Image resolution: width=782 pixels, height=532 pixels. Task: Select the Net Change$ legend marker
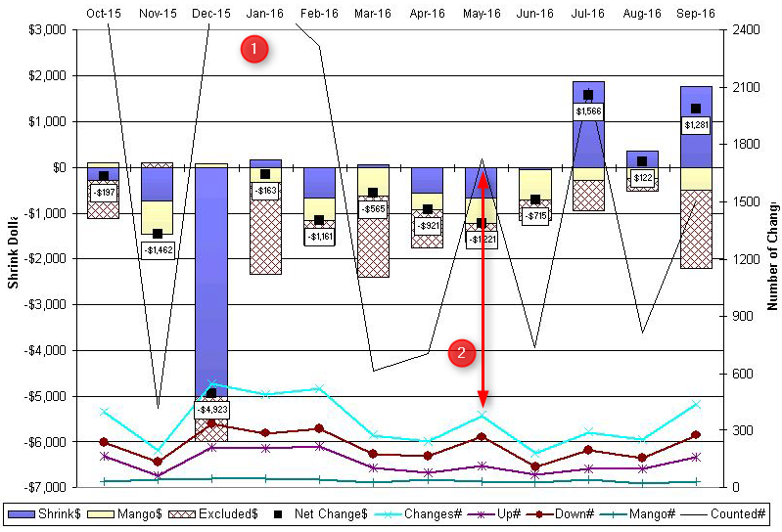278,514
